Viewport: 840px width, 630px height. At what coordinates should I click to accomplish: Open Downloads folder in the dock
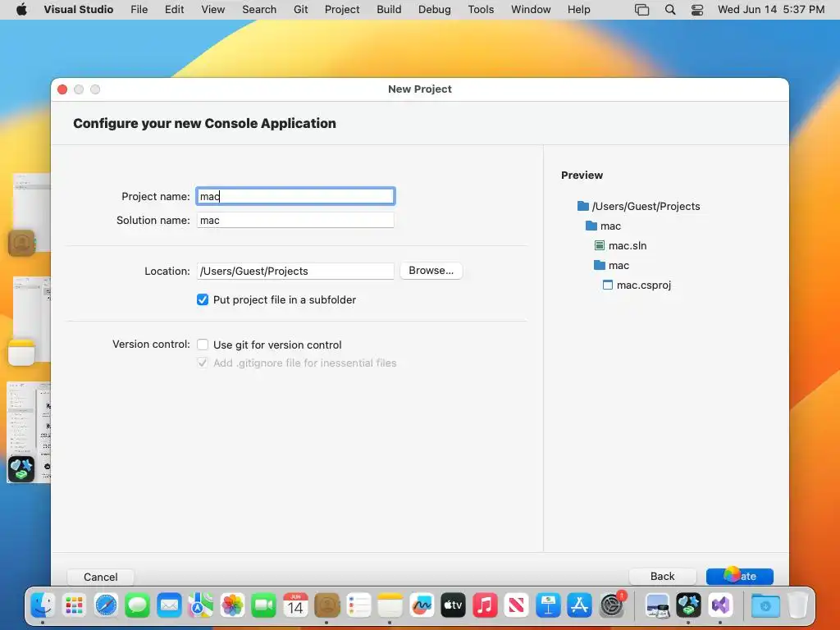(x=765, y=606)
